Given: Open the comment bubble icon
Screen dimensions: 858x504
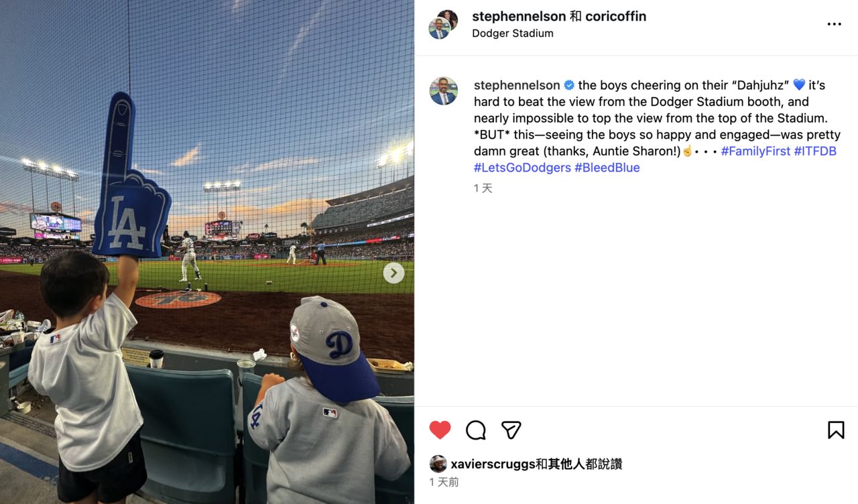Looking at the screenshot, I should (475, 430).
